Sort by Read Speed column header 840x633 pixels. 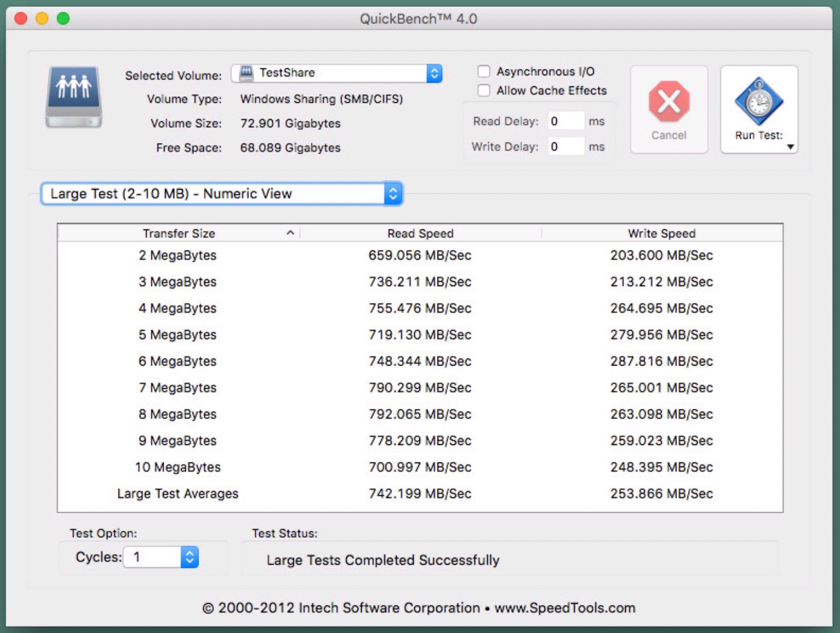pyautogui.click(x=421, y=234)
